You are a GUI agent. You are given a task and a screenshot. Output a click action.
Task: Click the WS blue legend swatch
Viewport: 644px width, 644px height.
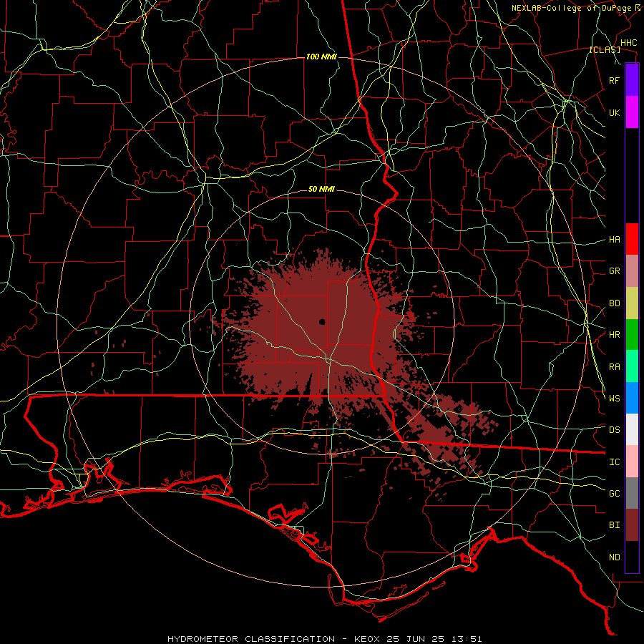tap(632, 398)
